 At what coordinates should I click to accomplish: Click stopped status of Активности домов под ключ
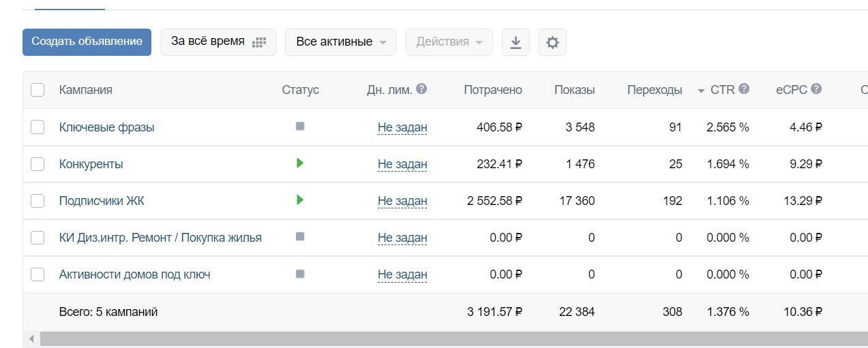pyautogui.click(x=300, y=274)
